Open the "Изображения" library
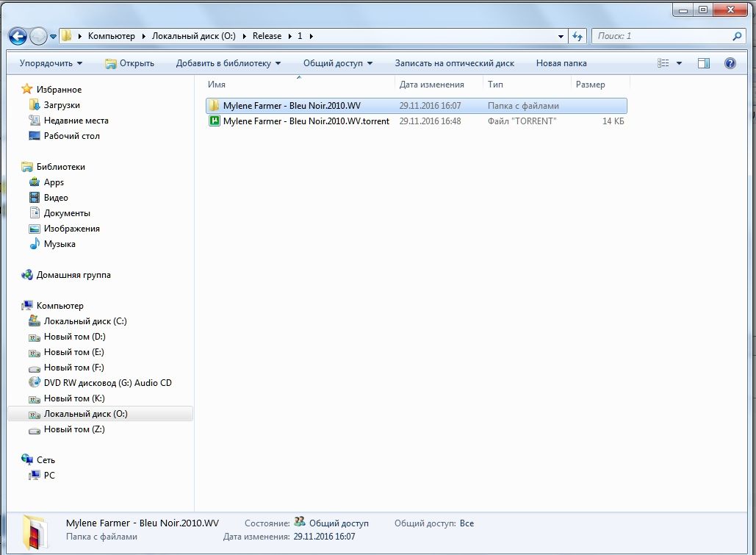The height and width of the screenshot is (555, 756). pyautogui.click(x=71, y=229)
